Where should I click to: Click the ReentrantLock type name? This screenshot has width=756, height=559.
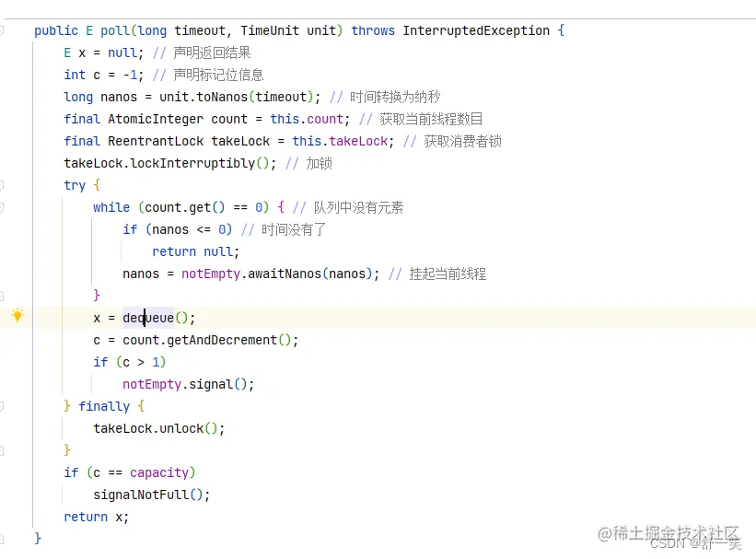(x=156, y=141)
